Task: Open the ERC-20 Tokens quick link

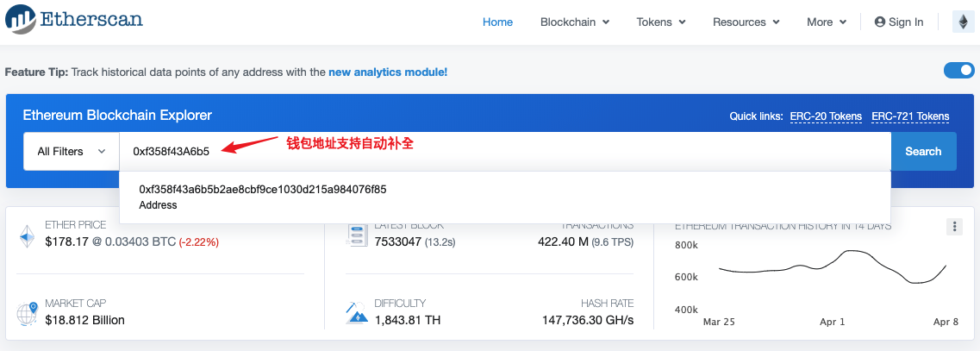Action: pyautogui.click(x=826, y=116)
